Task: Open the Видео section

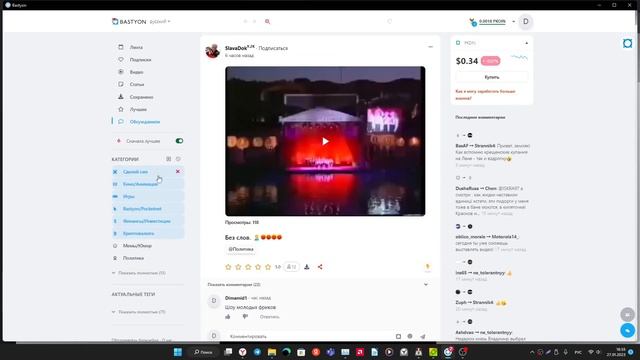Action: [136, 72]
